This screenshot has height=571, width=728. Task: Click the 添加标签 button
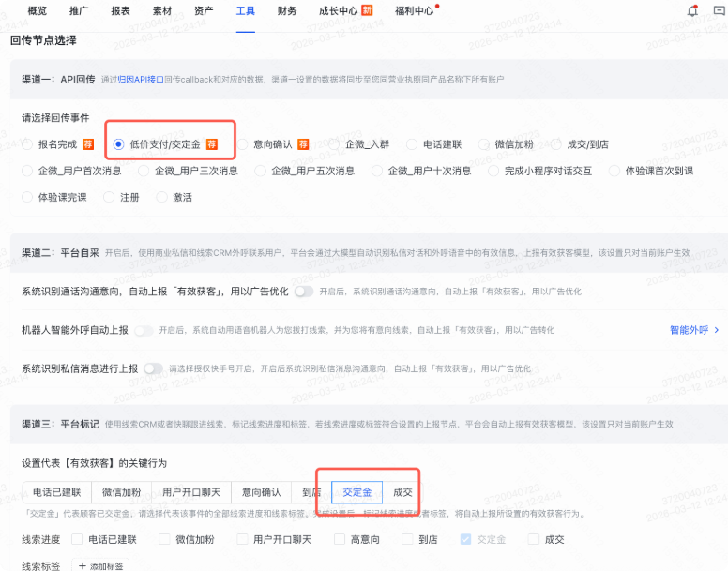tap(100, 565)
